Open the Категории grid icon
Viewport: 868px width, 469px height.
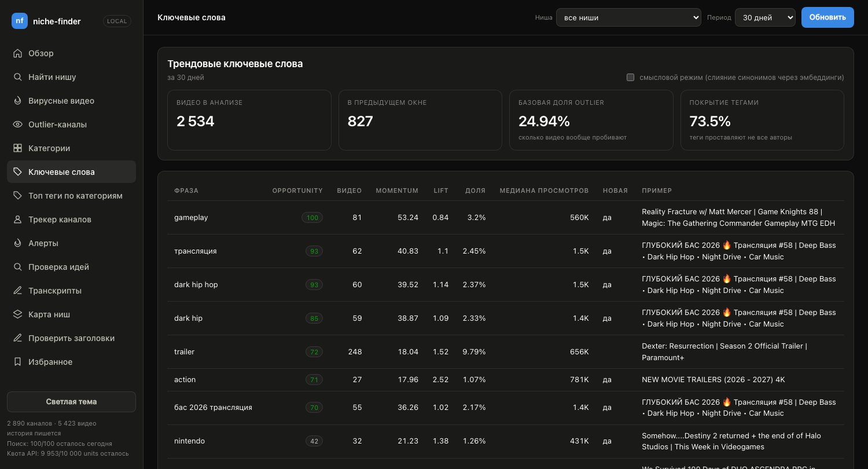point(17,148)
